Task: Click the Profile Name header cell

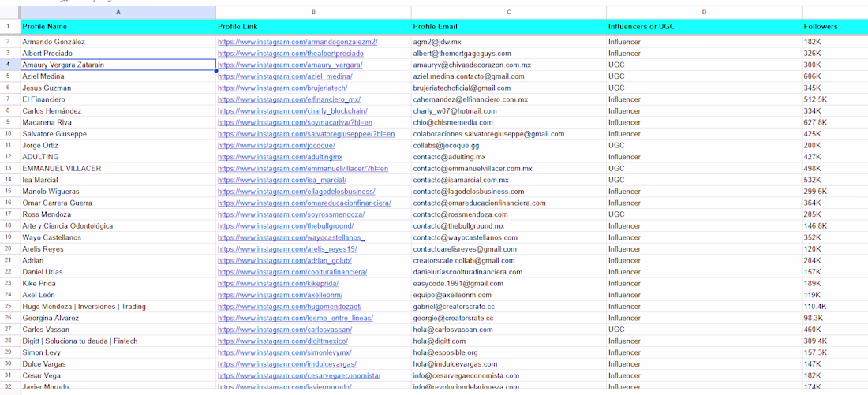Action: (118, 26)
